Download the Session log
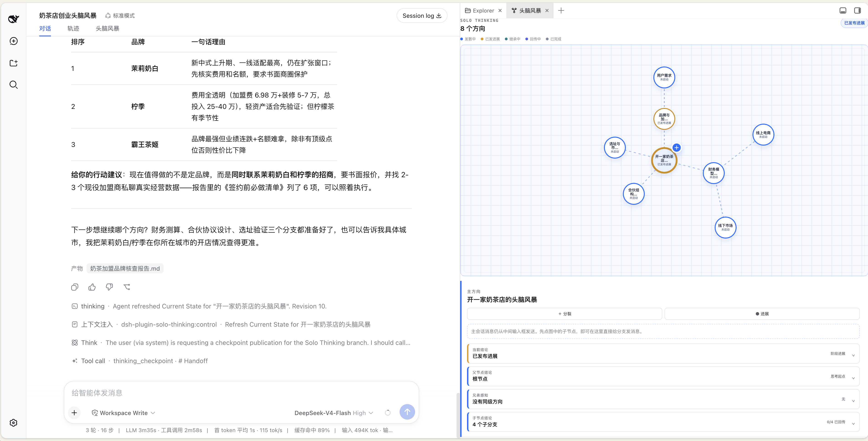The width and height of the screenshot is (868, 441). [x=422, y=15]
